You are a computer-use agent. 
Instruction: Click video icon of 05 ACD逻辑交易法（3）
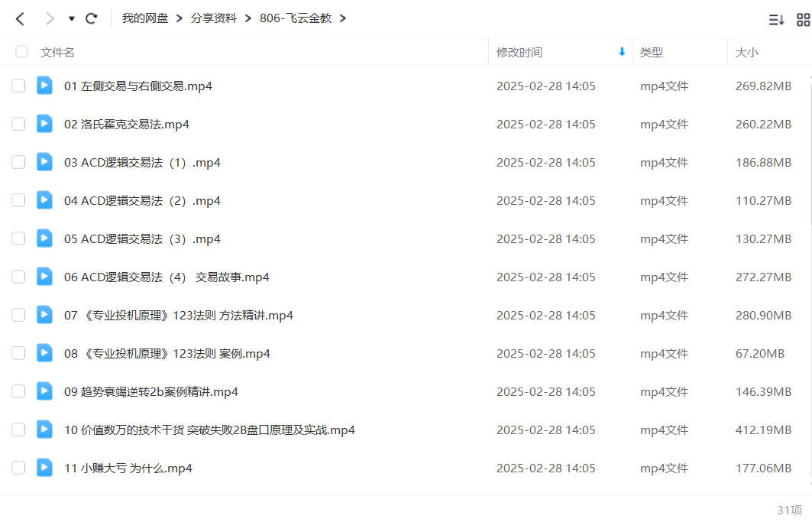click(x=44, y=238)
